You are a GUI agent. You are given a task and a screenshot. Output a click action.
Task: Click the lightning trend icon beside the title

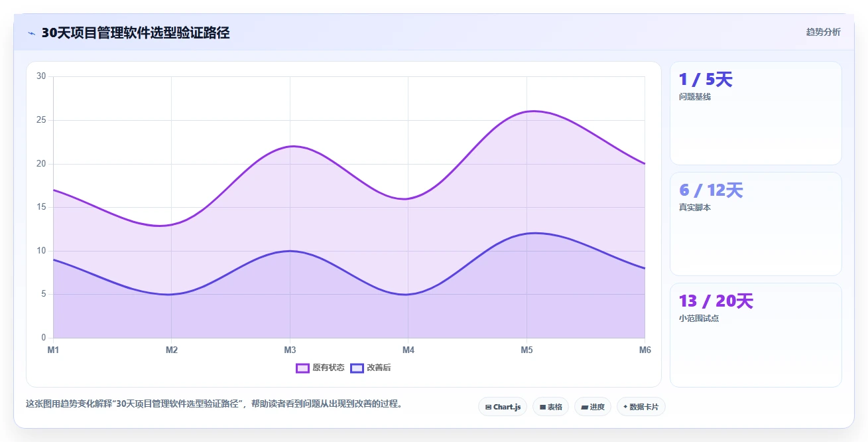tap(31, 33)
